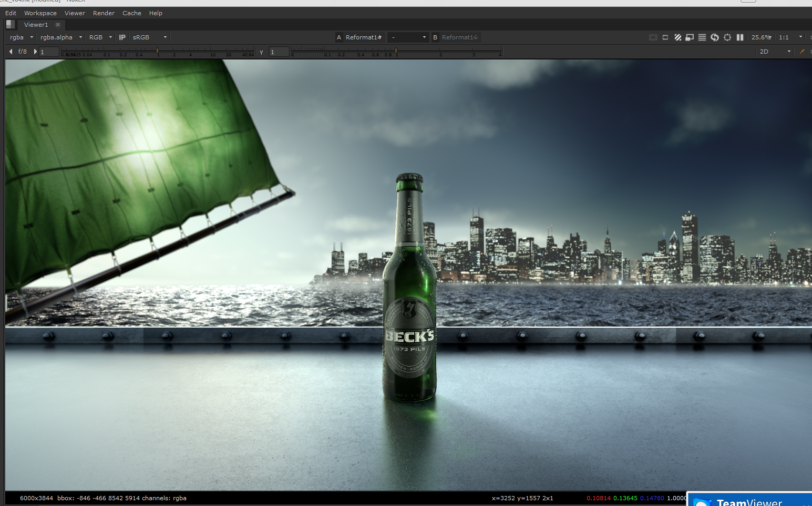Click the A input label button
The image size is (812, 506).
(x=339, y=37)
